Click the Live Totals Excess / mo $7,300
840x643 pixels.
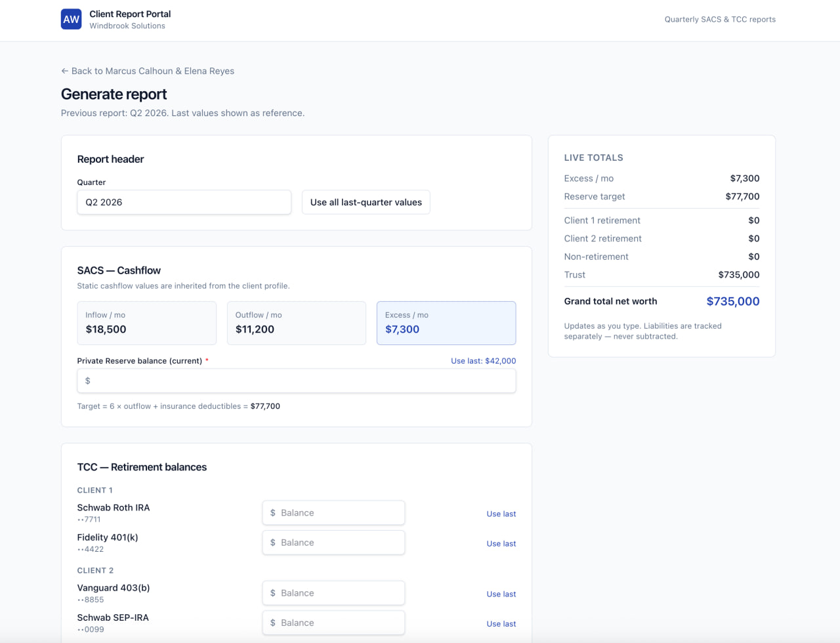(x=745, y=178)
